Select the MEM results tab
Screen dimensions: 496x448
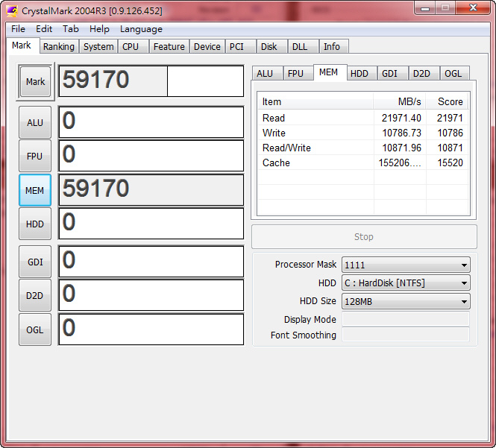[x=329, y=72]
